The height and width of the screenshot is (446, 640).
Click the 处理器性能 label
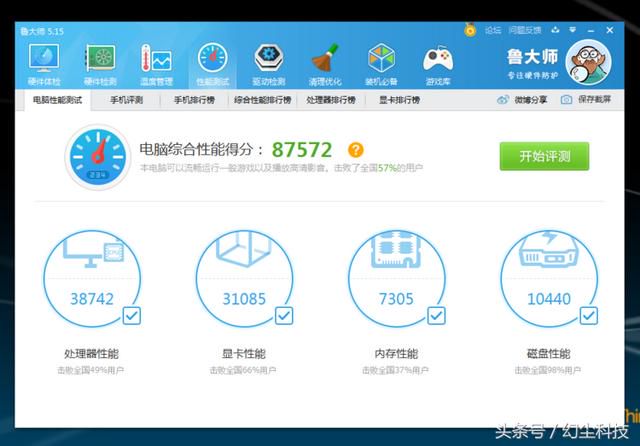click(91, 353)
